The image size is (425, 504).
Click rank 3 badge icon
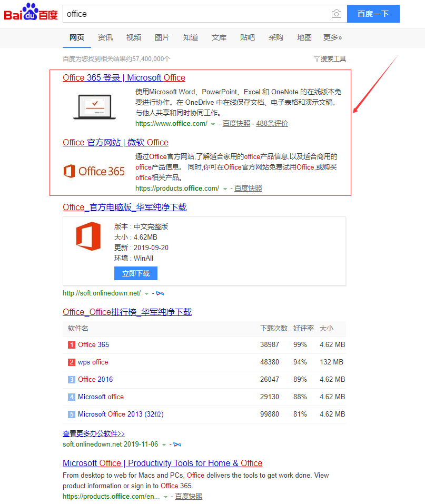pos(72,380)
